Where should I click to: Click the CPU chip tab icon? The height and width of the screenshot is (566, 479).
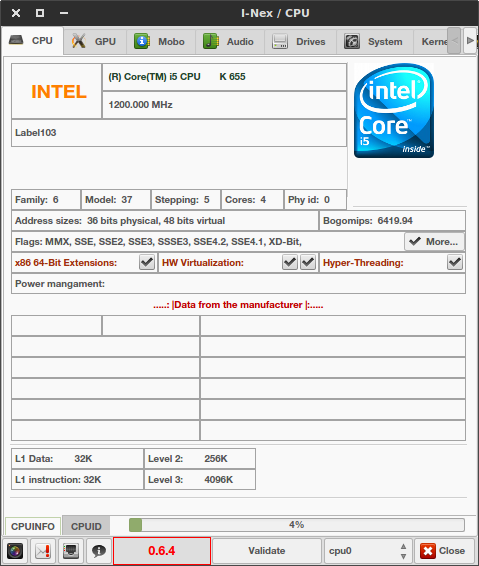(16, 40)
